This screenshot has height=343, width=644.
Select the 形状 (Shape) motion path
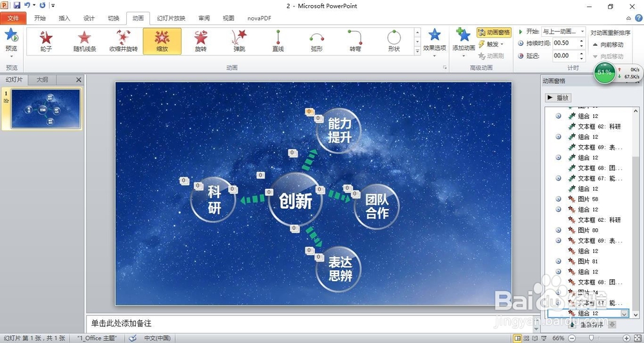[x=394, y=41]
